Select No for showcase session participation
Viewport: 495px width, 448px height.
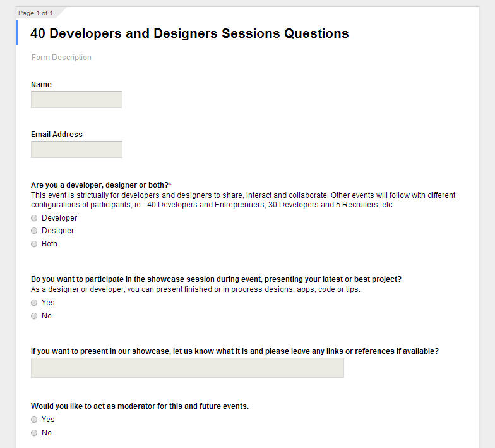click(x=34, y=316)
